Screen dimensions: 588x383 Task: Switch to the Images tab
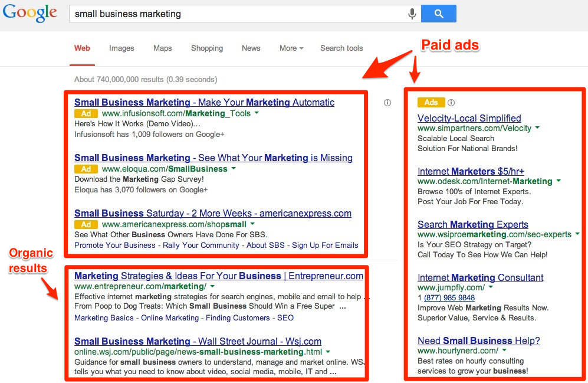pos(121,48)
